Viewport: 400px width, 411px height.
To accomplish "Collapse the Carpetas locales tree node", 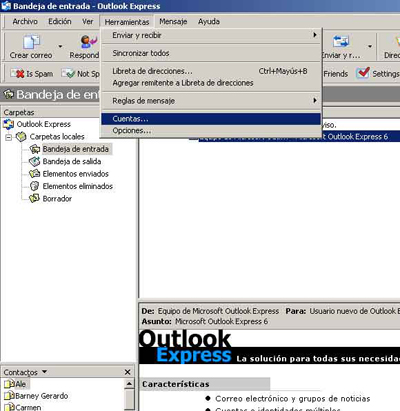I will (x=9, y=137).
